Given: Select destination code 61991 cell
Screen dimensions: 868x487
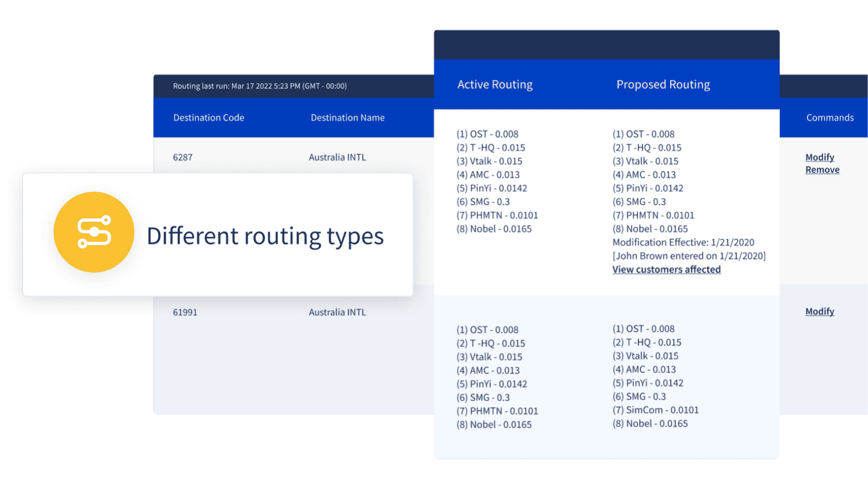Looking at the screenshot, I should (x=185, y=312).
